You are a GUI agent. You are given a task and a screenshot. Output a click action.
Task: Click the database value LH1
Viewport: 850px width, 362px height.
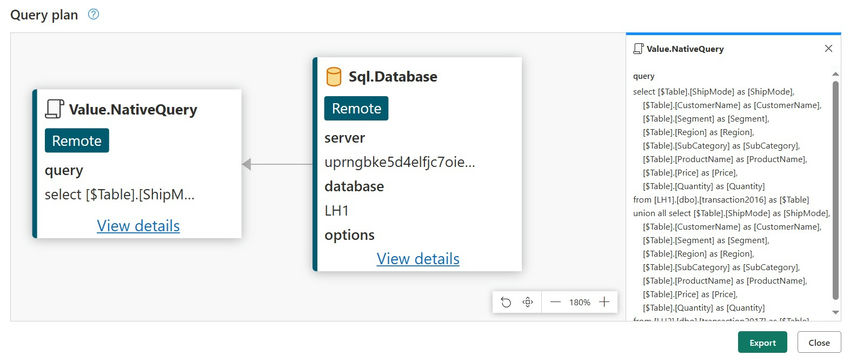[337, 211]
